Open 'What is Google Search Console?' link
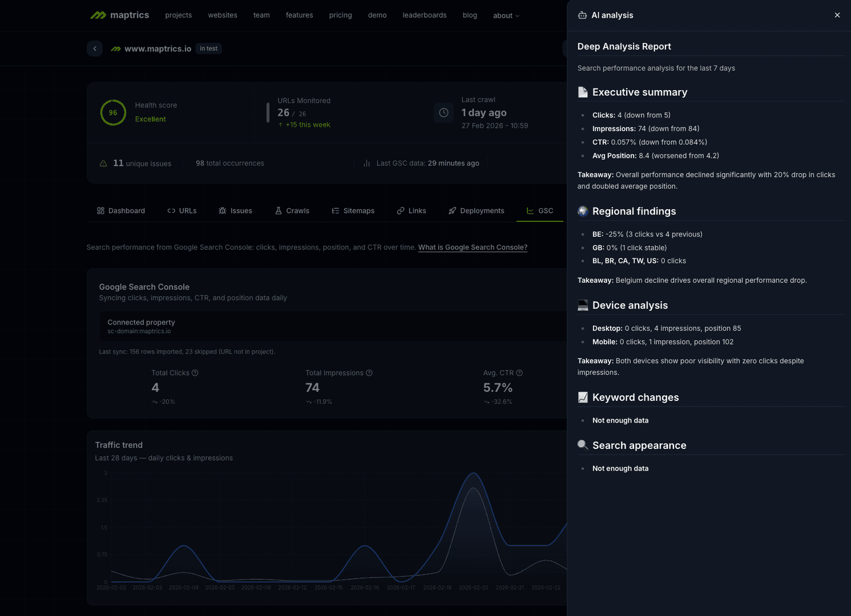The image size is (851, 616). [473, 248]
